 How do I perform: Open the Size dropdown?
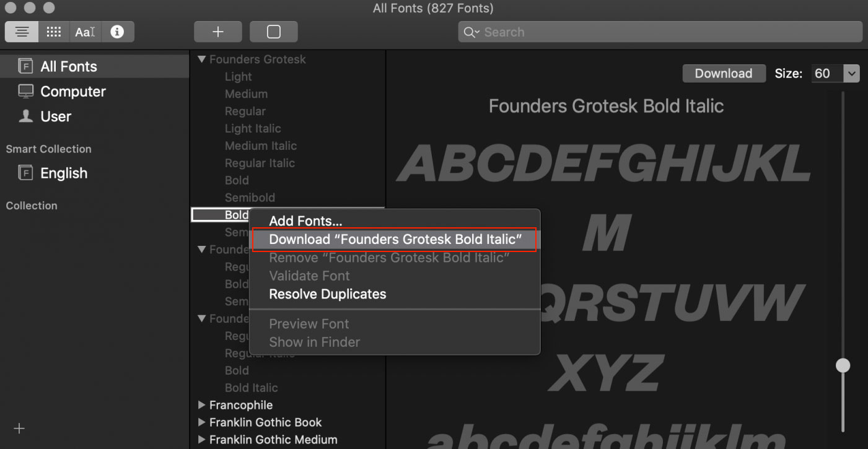tap(852, 73)
